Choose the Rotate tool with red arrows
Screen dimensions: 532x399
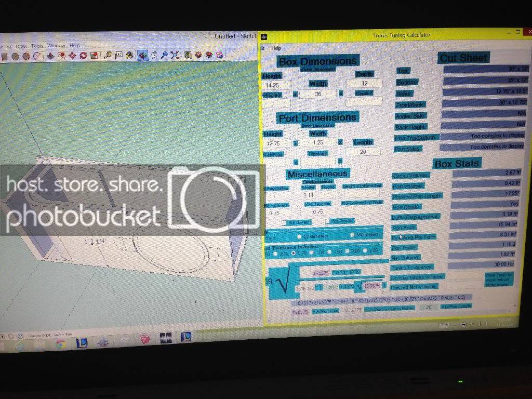click(83, 56)
